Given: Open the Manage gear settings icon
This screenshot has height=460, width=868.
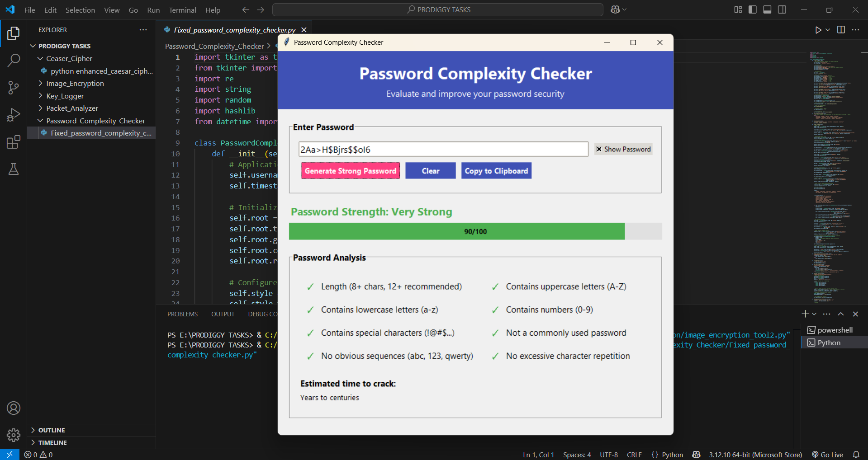Looking at the screenshot, I should 14,435.
